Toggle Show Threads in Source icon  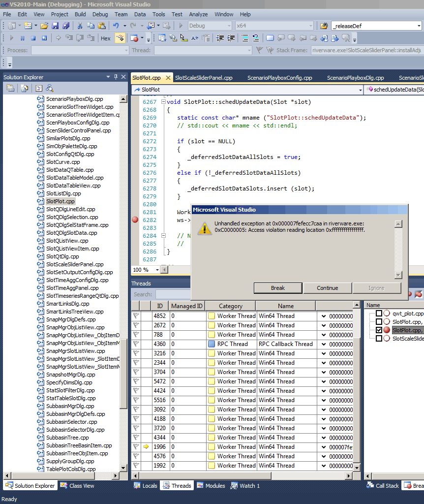pos(120,38)
